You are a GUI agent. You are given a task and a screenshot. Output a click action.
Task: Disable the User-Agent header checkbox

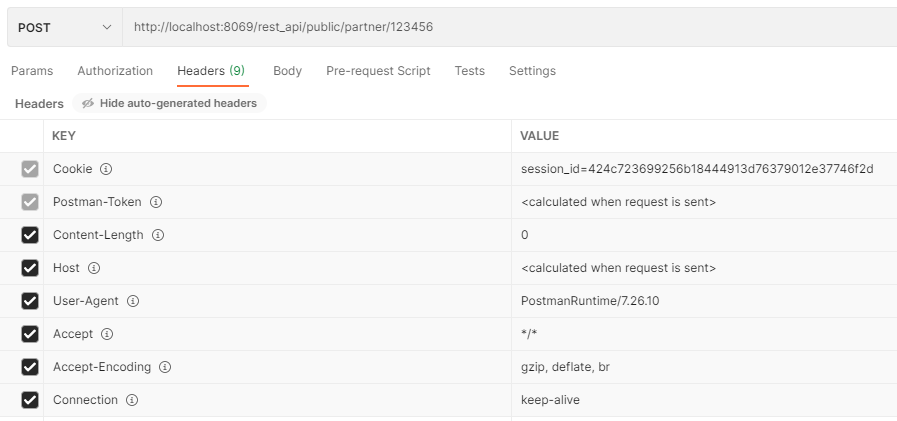(x=30, y=301)
